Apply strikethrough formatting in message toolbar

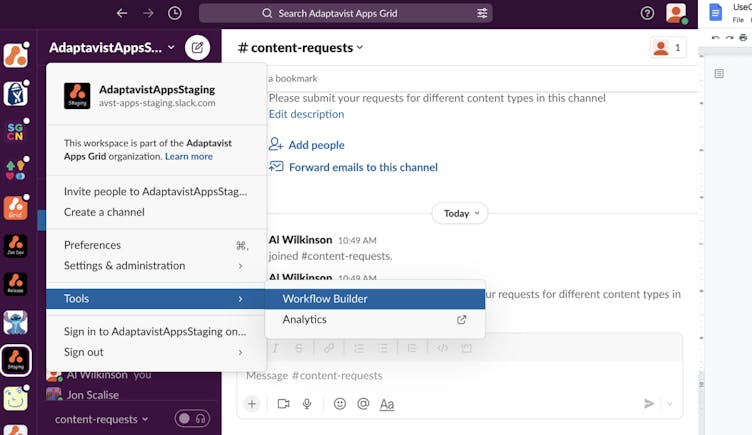[x=299, y=348]
